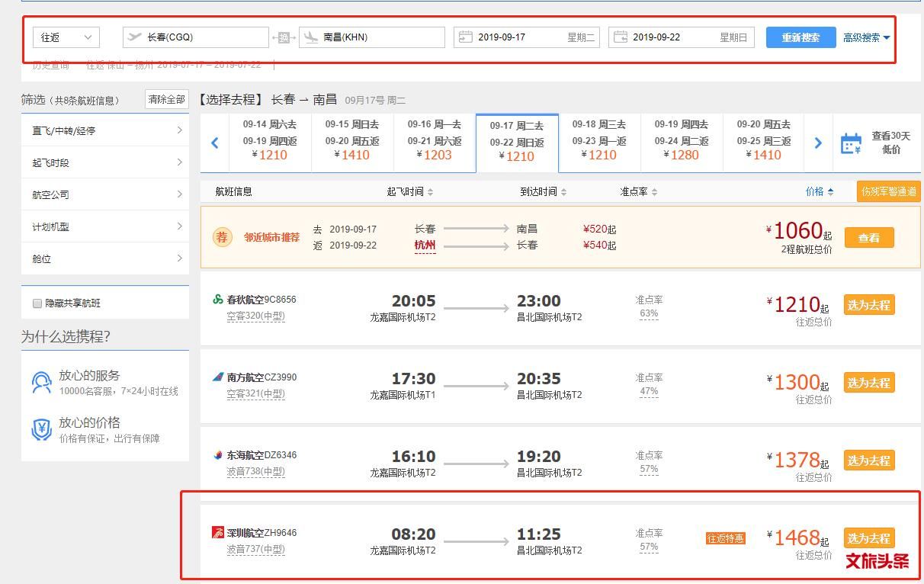The image size is (924, 584).
Task: Click aircraft type 空客321(中型) link
Action: (255, 393)
